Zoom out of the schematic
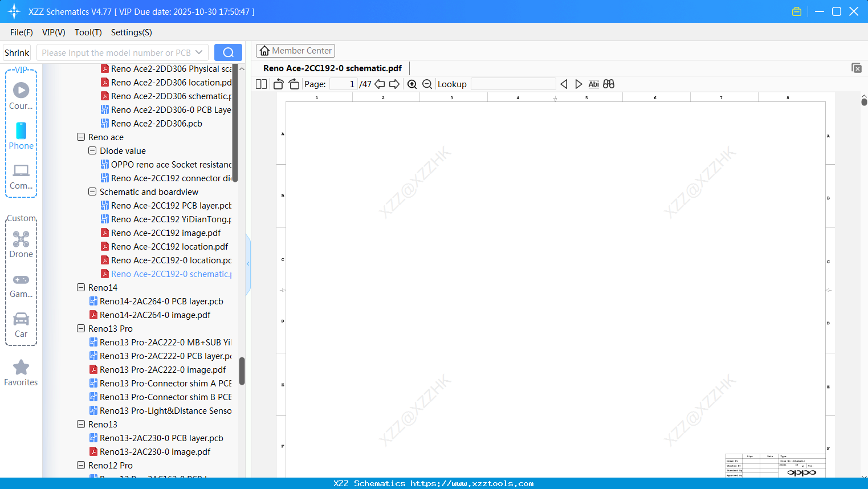The image size is (868, 489). pos(427,84)
